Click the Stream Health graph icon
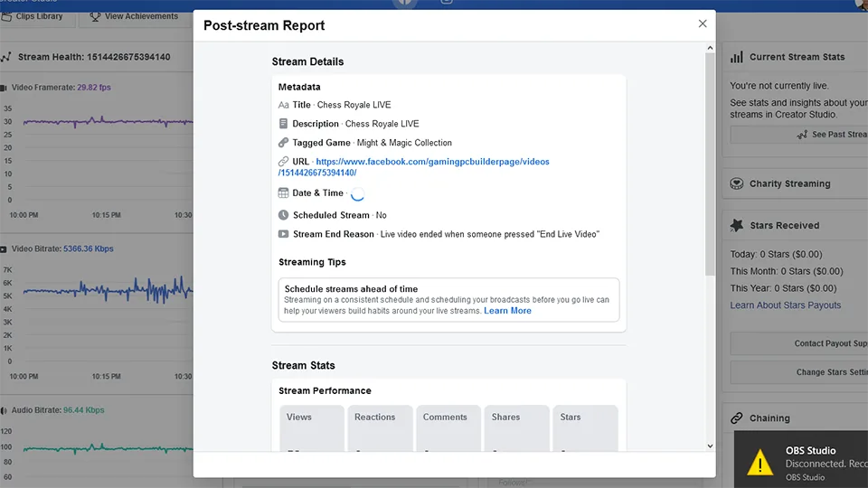The height and width of the screenshot is (488, 868). (x=6, y=57)
